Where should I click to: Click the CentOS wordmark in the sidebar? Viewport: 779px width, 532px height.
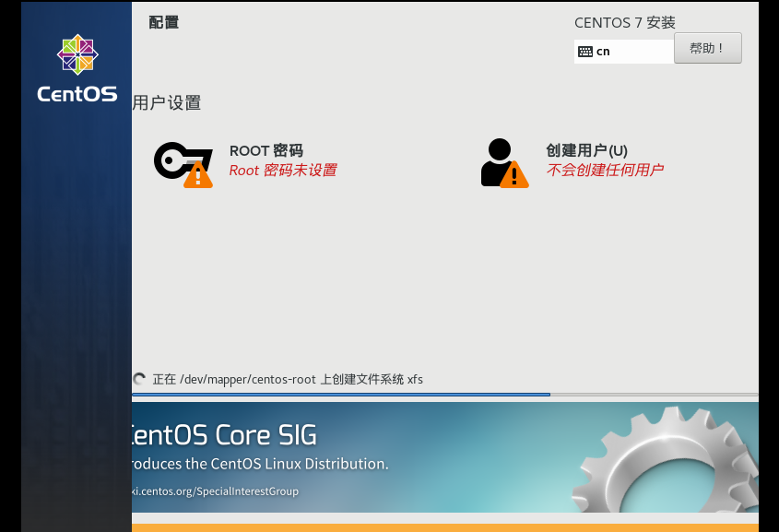tap(77, 94)
